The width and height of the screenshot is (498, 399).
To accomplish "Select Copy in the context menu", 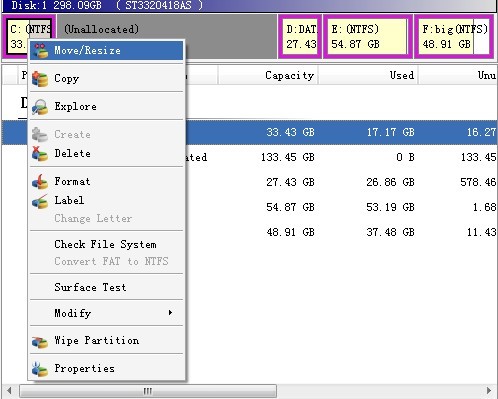I will pyautogui.click(x=106, y=79).
